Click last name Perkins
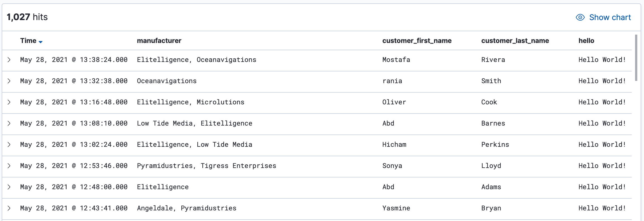 (495, 145)
